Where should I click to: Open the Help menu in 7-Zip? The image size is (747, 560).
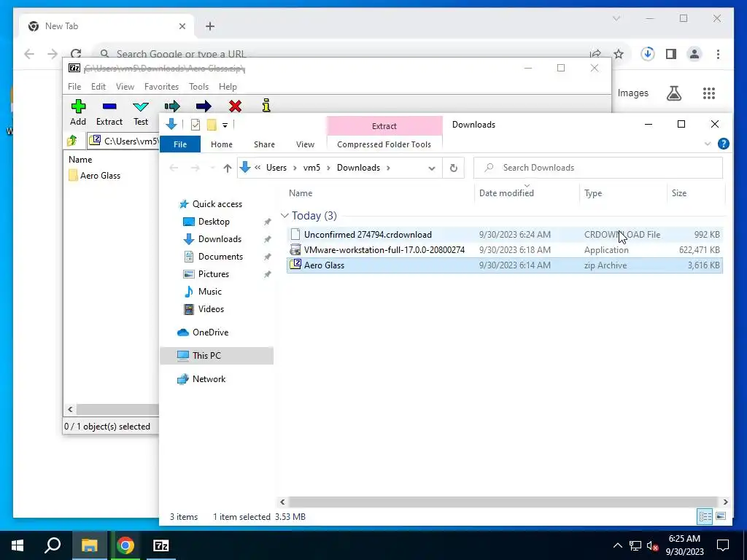point(228,87)
